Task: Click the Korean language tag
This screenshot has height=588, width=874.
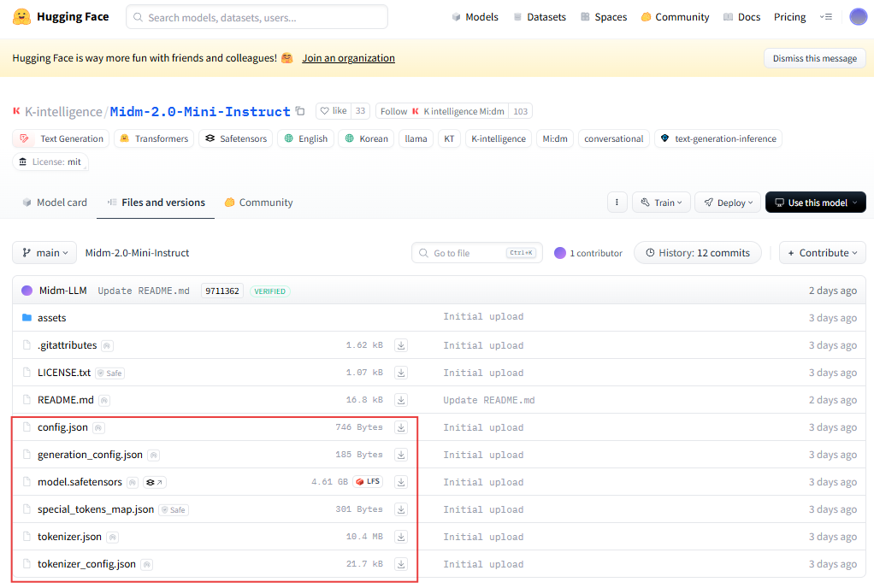Action: 366,138
